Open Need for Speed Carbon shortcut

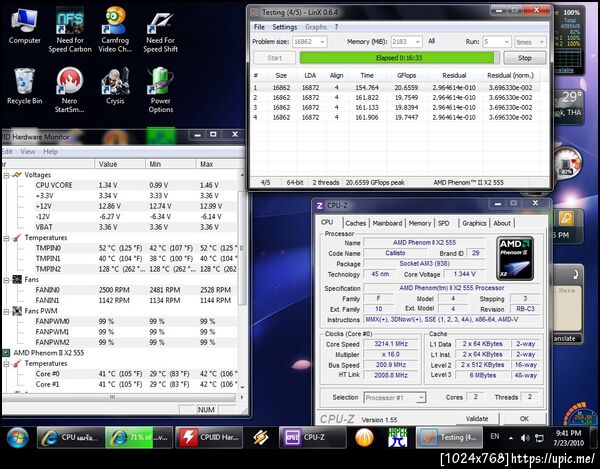pos(70,30)
